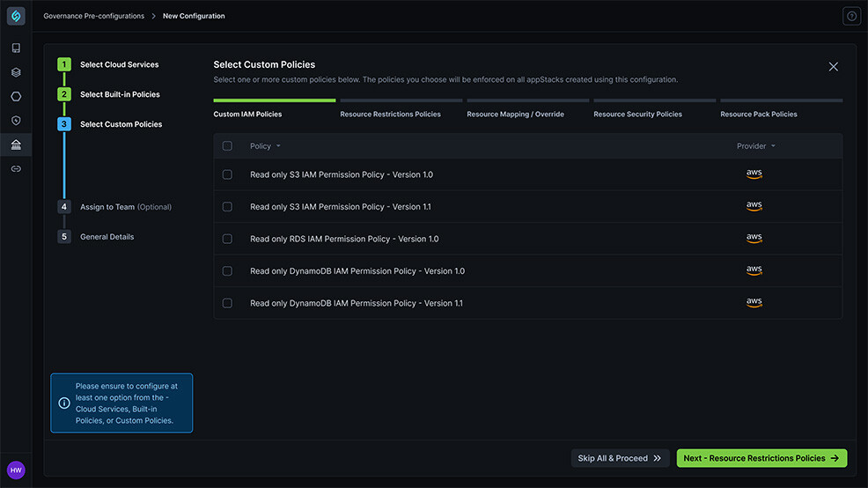The image size is (868, 488).
Task: Switch to Resource Security Policies tab
Action: coord(637,115)
